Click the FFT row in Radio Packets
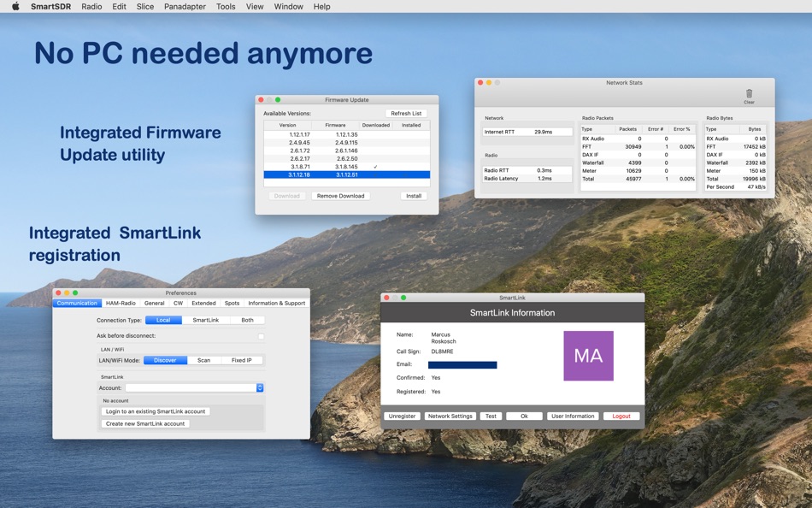The height and width of the screenshot is (508, 812). pyautogui.click(x=638, y=147)
